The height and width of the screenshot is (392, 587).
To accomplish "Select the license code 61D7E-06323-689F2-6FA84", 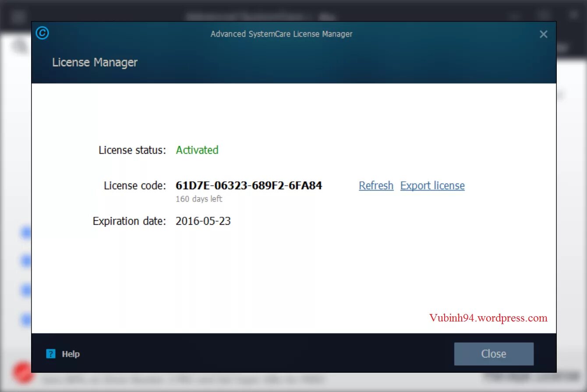I will coord(249,186).
